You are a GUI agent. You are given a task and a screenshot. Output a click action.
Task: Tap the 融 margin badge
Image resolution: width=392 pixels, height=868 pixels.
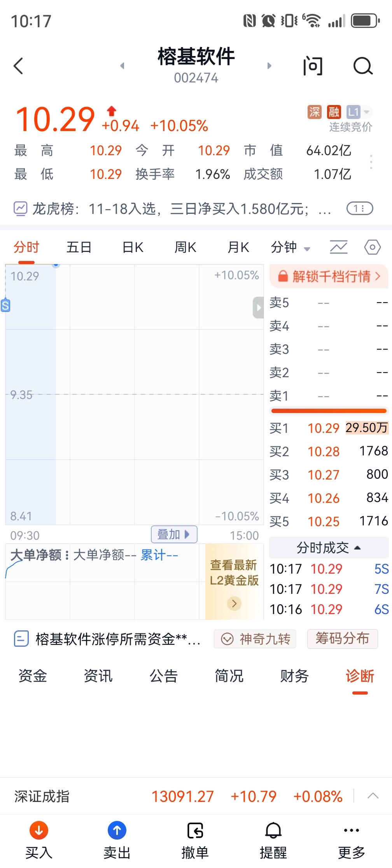pyautogui.click(x=334, y=112)
